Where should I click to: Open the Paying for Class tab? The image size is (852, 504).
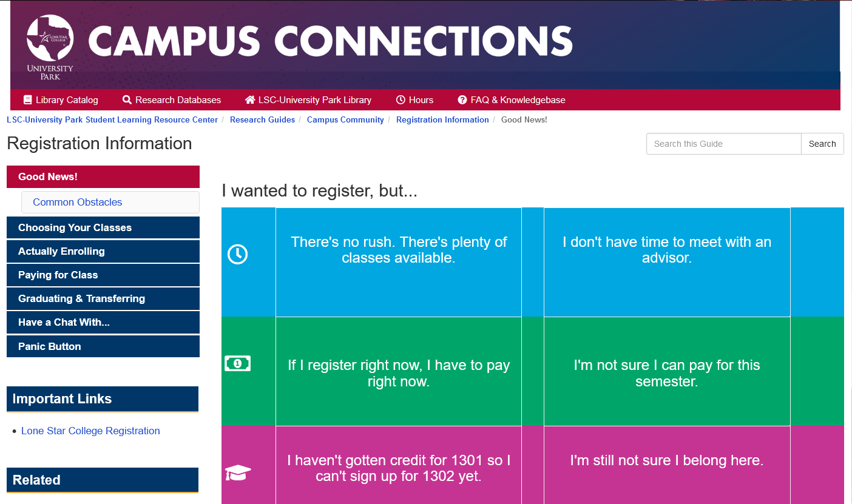103,275
